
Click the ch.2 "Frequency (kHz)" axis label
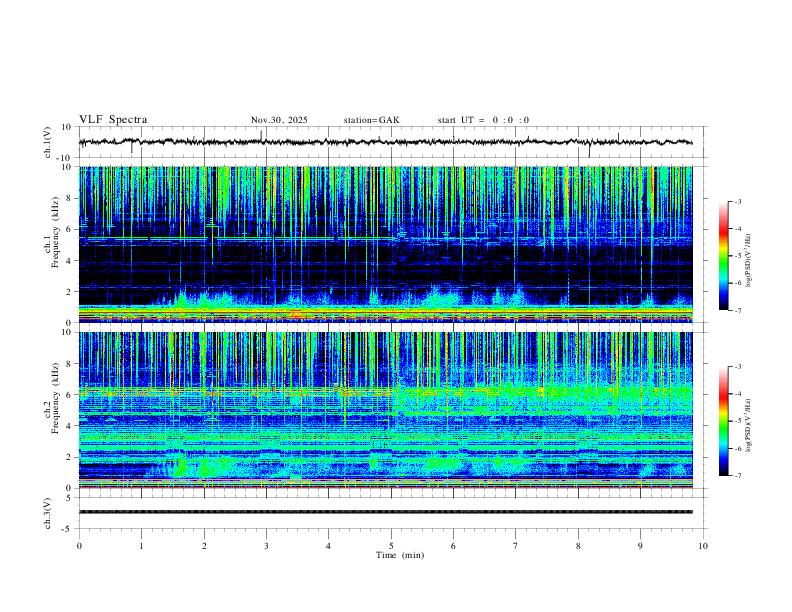coord(55,397)
